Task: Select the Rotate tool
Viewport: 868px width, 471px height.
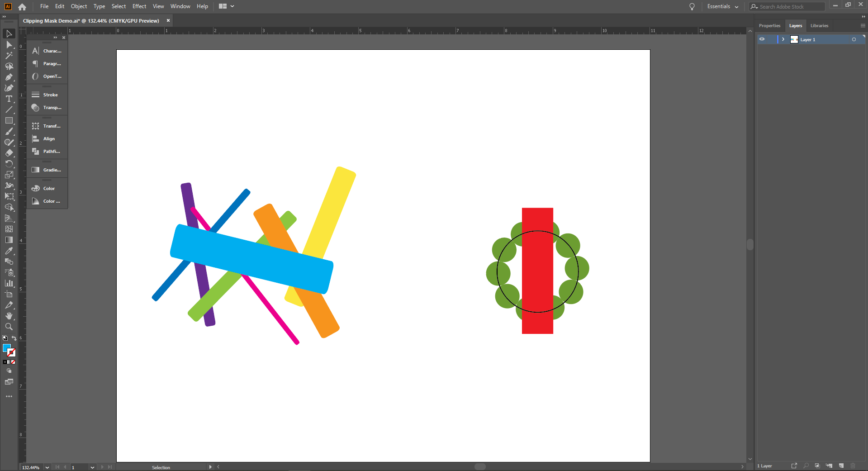Action: pos(9,164)
